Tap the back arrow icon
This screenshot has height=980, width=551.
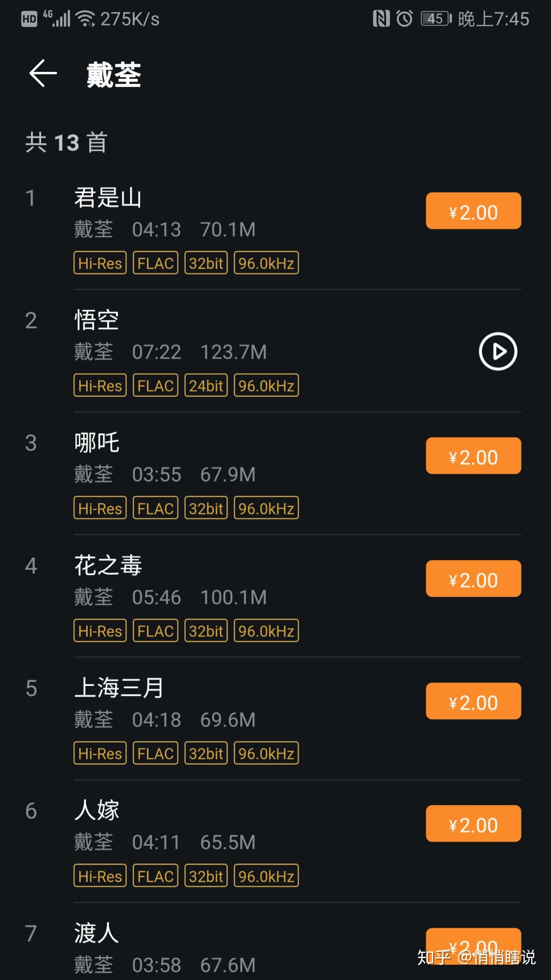pos(43,73)
